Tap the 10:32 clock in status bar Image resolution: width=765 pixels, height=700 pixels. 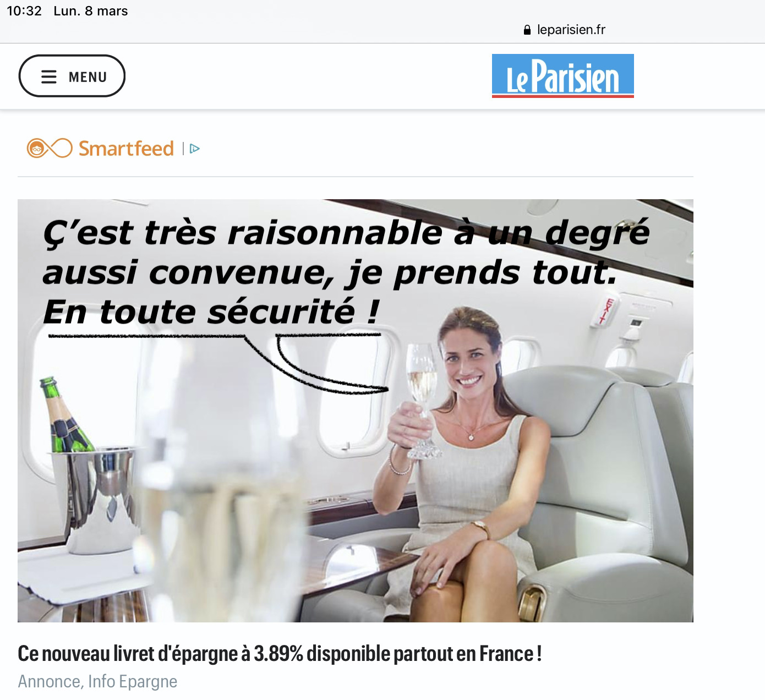click(24, 11)
